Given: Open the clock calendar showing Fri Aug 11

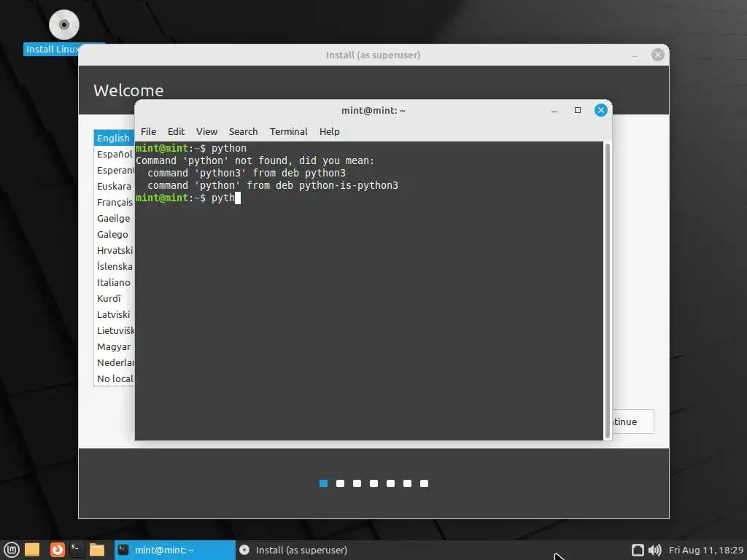Looking at the screenshot, I should pos(706,550).
